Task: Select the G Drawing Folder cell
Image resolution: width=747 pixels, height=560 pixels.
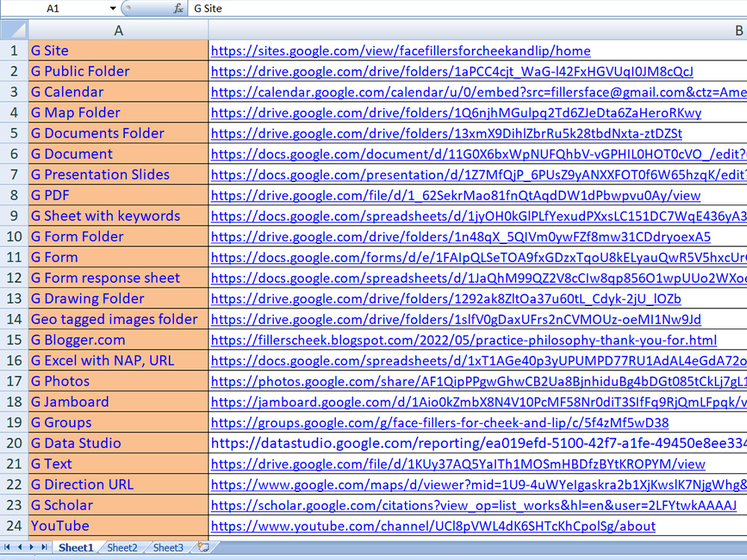Action: click(x=119, y=299)
